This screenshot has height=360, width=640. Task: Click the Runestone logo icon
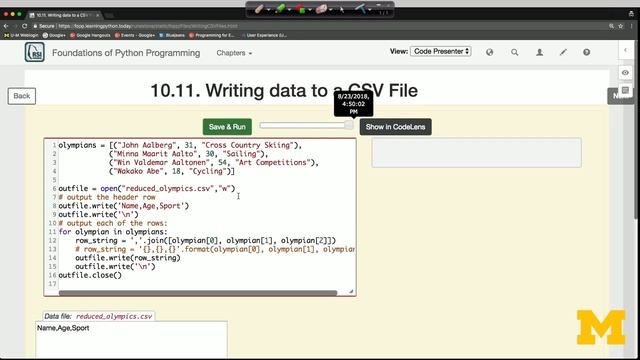35,52
